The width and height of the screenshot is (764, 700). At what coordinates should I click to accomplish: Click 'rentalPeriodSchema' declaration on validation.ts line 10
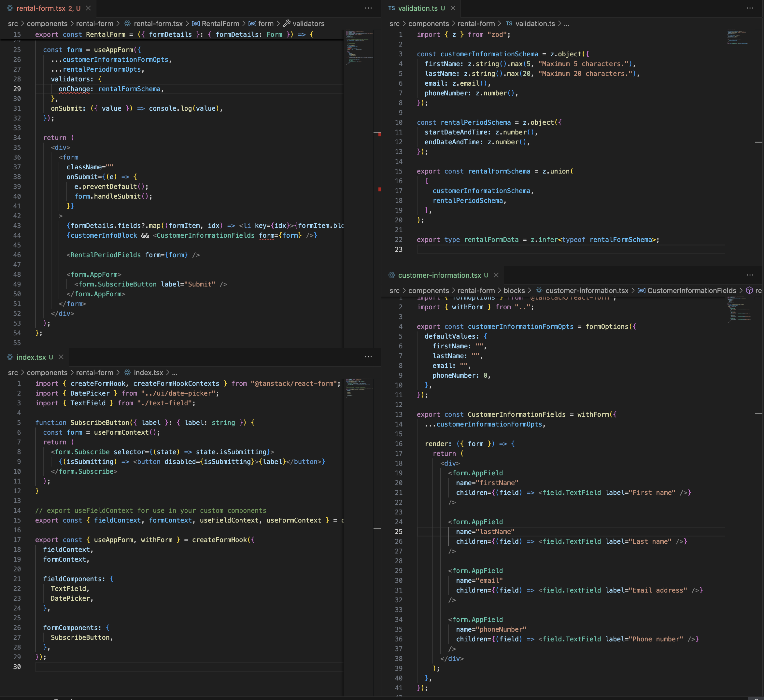pos(475,122)
